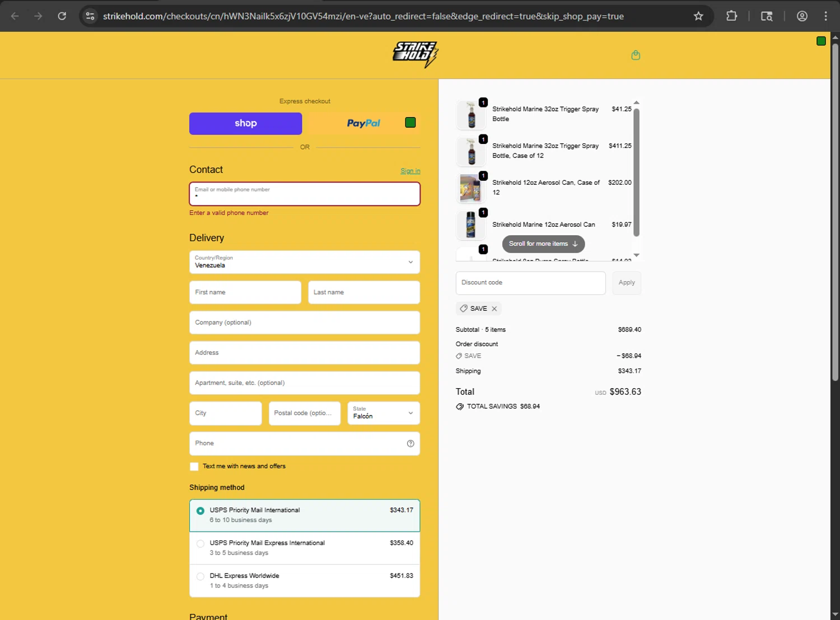This screenshot has height=620, width=840.
Task: Open the tab search icon
Action: pos(767,16)
